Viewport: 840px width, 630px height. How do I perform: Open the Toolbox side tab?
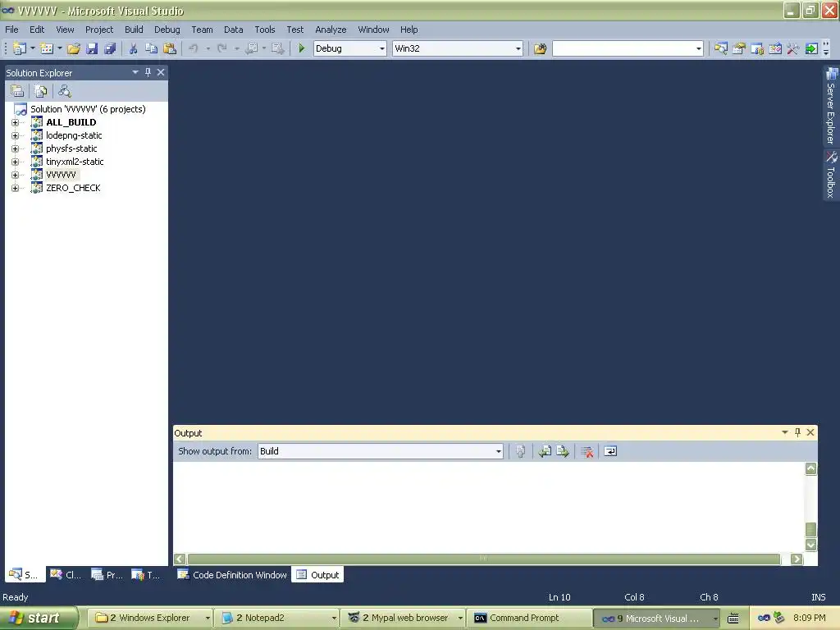(x=831, y=175)
